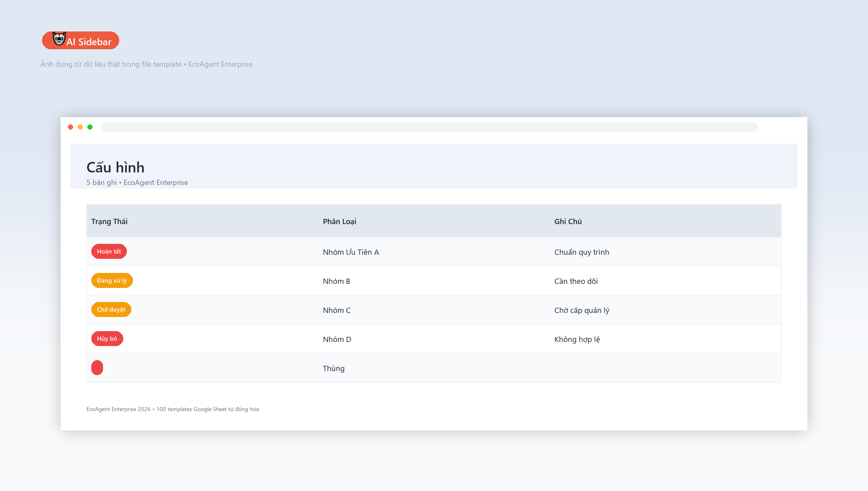Click the Ghi Chú column header

[x=568, y=221]
